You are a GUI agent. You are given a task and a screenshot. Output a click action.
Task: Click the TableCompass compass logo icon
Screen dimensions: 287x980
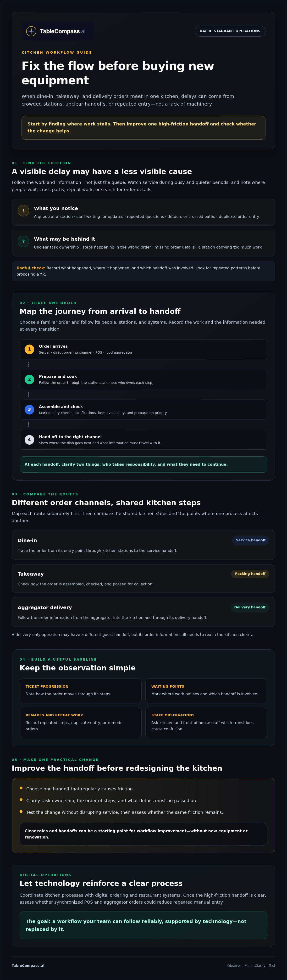pyautogui.click(x=31, y=31)
